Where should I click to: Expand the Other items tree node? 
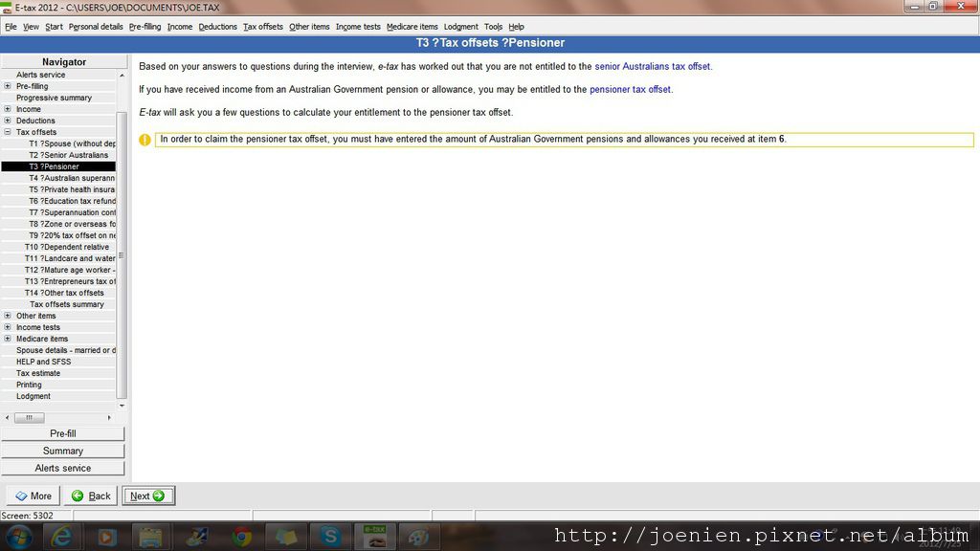pyautogui.click(x=8, y=316)
